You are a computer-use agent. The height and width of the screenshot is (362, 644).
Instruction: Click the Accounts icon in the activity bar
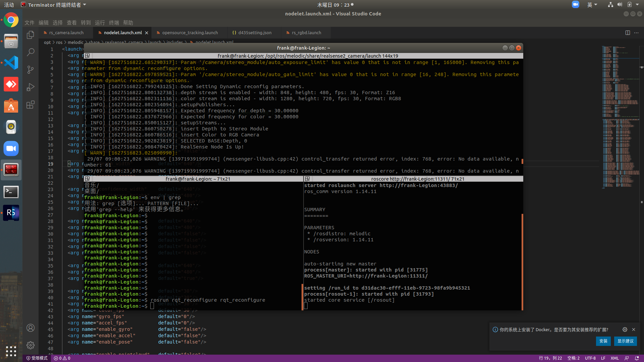click(31, 327)
